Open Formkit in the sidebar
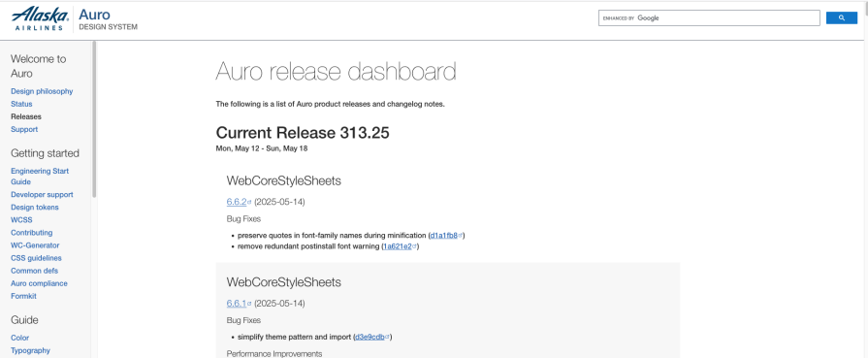The height and width of the screenshot is (358, 868). point(23,297)
